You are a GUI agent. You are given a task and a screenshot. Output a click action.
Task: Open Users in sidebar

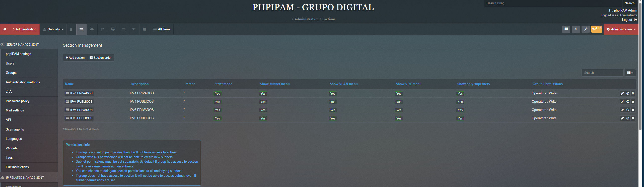[29, 64]
